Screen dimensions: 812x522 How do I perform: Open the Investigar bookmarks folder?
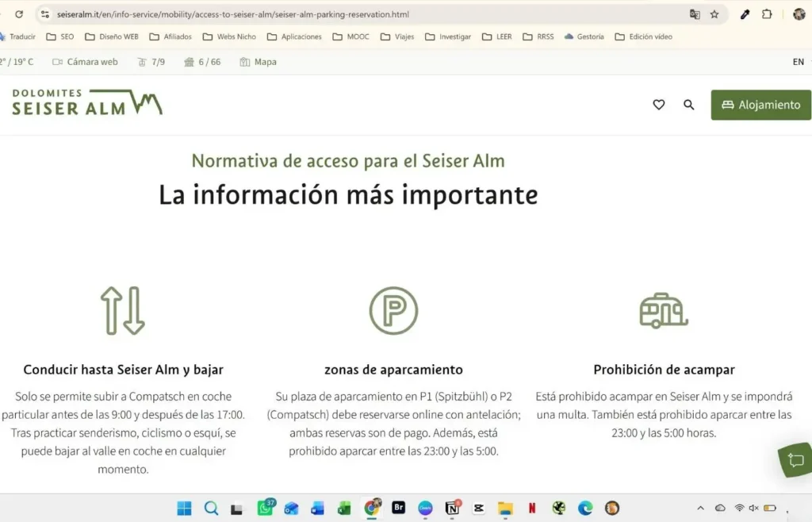448,36
